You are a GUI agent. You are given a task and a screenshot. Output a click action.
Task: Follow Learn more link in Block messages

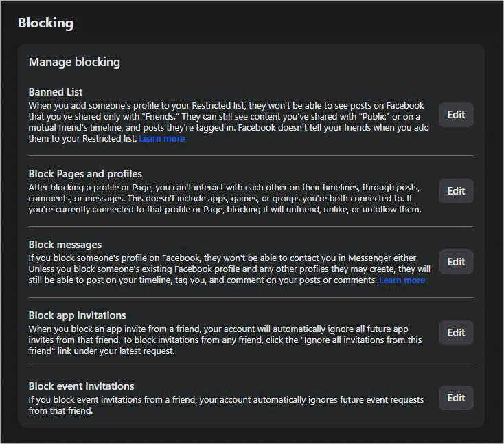[x=402, y=280]
